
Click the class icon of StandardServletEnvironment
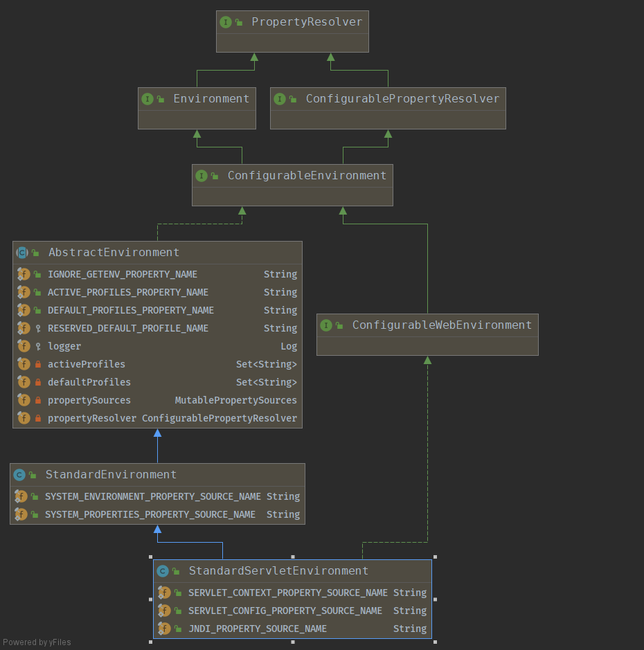(163, 571)
